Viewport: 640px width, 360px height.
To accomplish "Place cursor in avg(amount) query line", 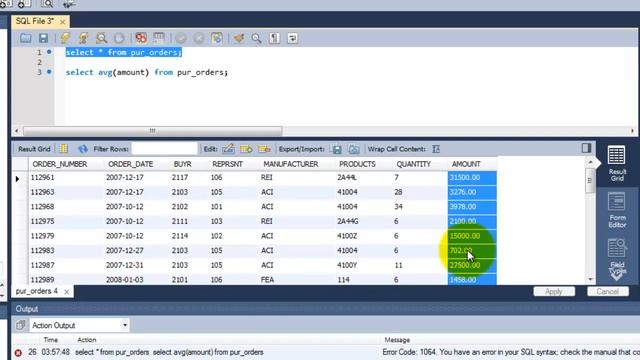I will click(147, 72).
